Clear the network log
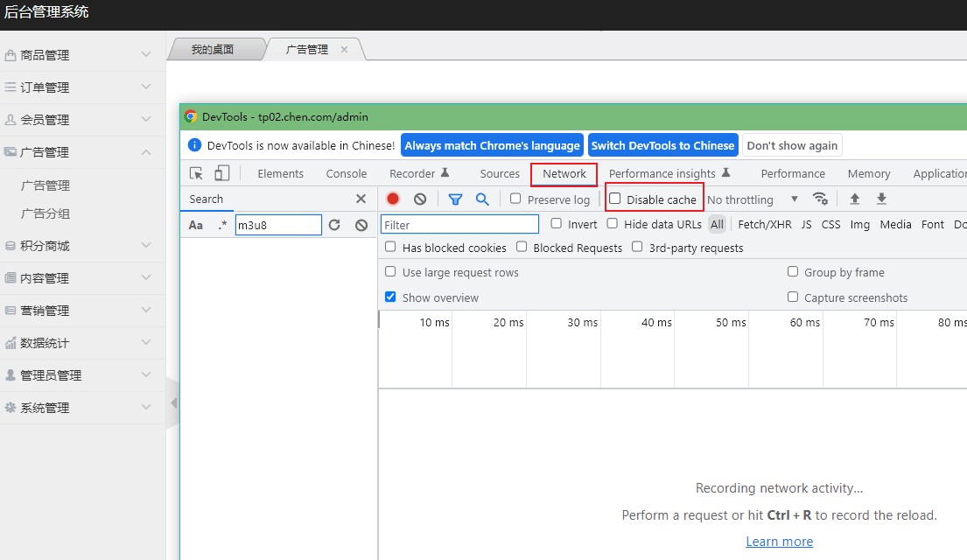The height and width of the screenshot is (560, 967). 420,199
